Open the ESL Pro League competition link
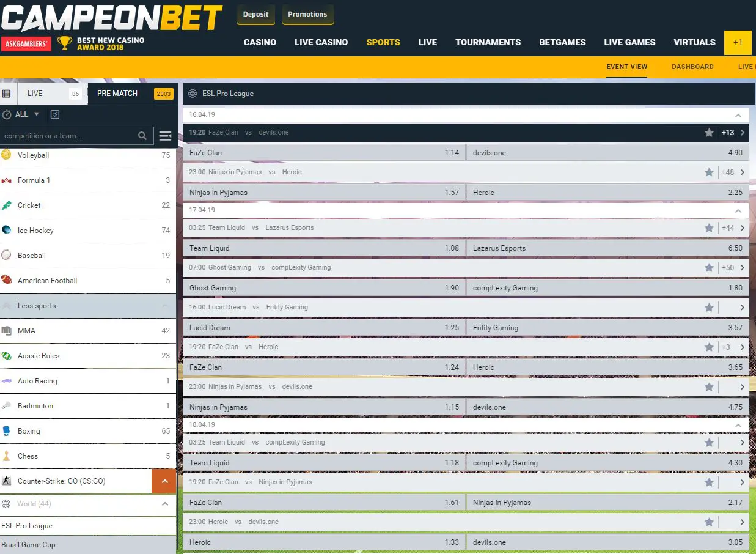This screenshot has width=756, height=554. point(88,526)
